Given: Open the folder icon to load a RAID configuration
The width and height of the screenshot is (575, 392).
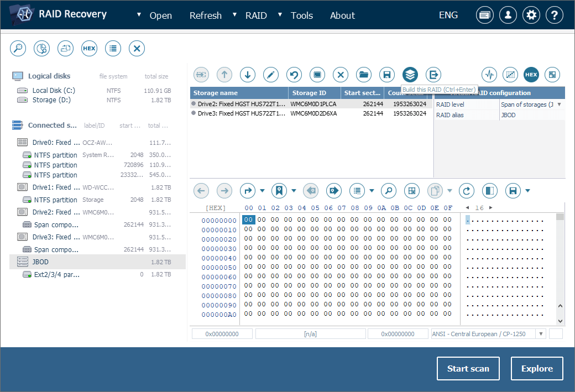Looking at the screenshot, I should [x=363, y=74].
